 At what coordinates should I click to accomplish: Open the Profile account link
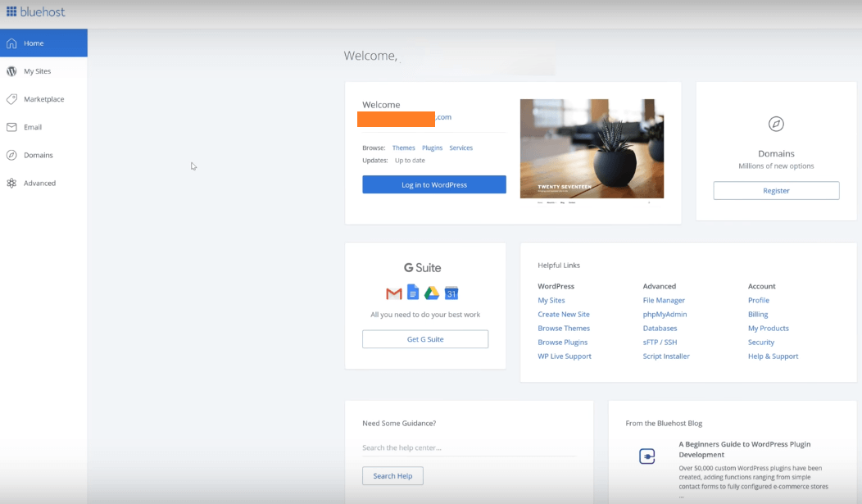click(x=758, y=300)
